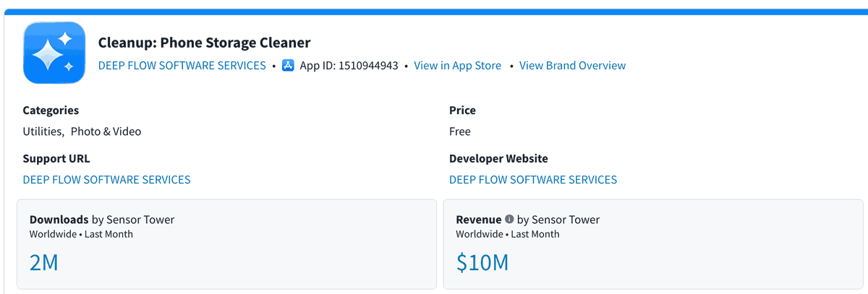
Task: Click the Developer Website heading
Action: pos(498,159)
